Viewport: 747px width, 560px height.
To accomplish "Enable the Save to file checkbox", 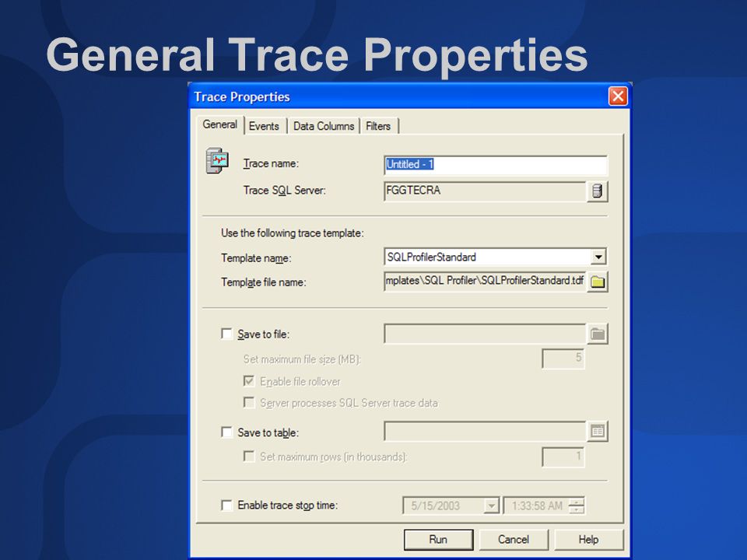I will pyautogui.click(x=226, y=334).
